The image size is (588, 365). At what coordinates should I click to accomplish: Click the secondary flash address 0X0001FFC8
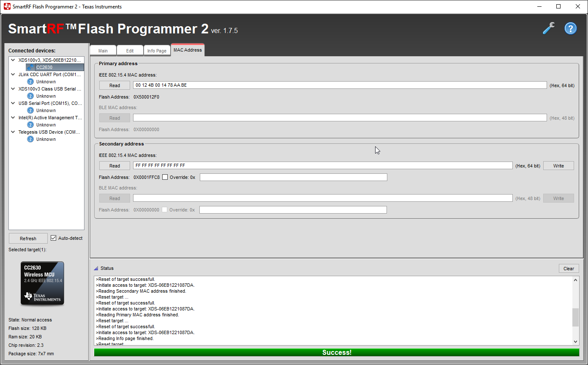tap(147, 177)
